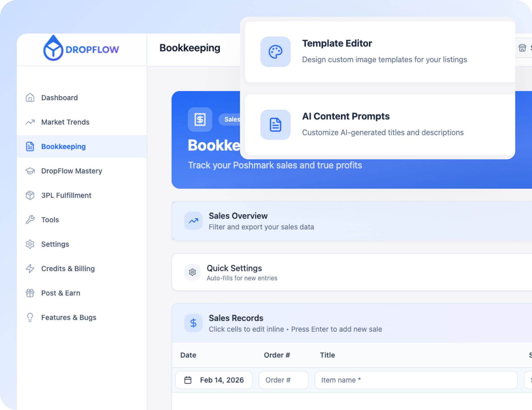Navigate to Credits & Billing
Screen dimensions: 532x410
(68, 269)
